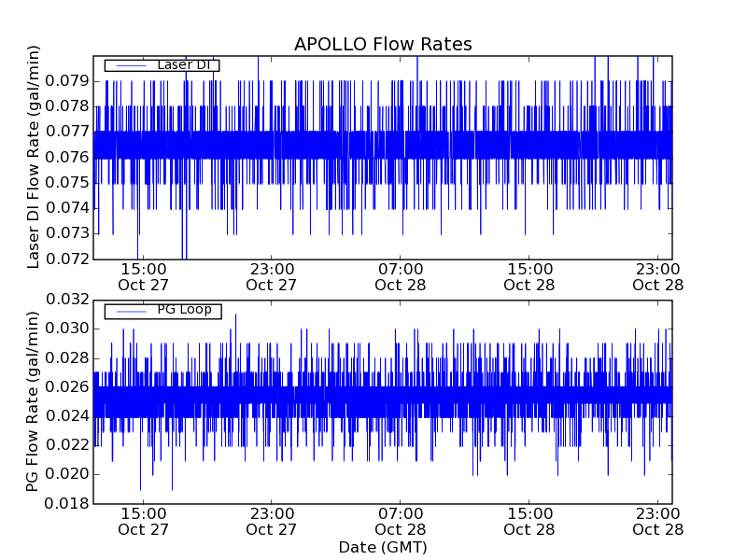Select the Laser DI legend label

(x=183, y=64)
